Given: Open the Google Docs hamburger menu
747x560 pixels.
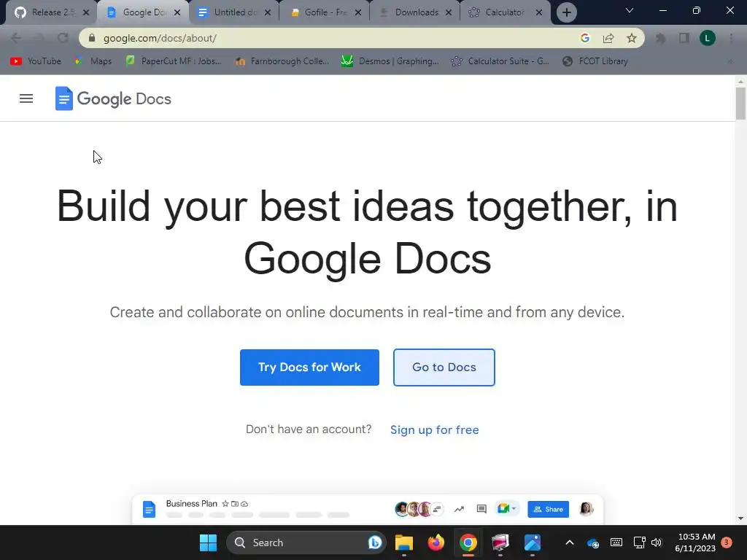Looking at the screenshot, I should tap(26, 98).
